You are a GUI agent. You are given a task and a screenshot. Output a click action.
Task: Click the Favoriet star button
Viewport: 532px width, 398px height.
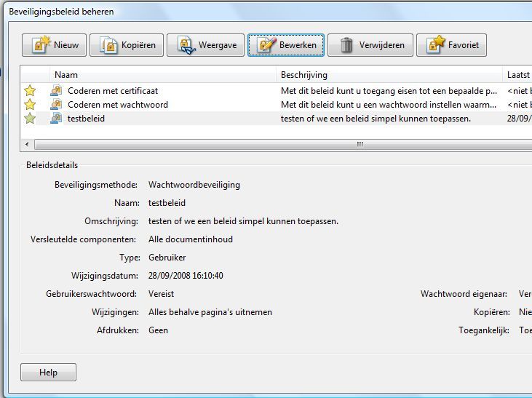point(451,45)
